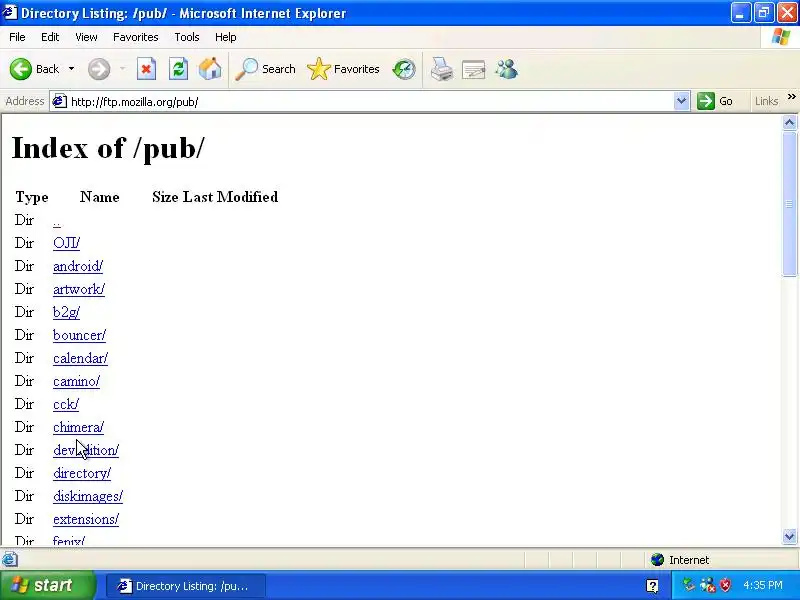Open the cck/ directory link
This screenshot has width=800, height=600.
pyautogui.click(x=66, y=404)
